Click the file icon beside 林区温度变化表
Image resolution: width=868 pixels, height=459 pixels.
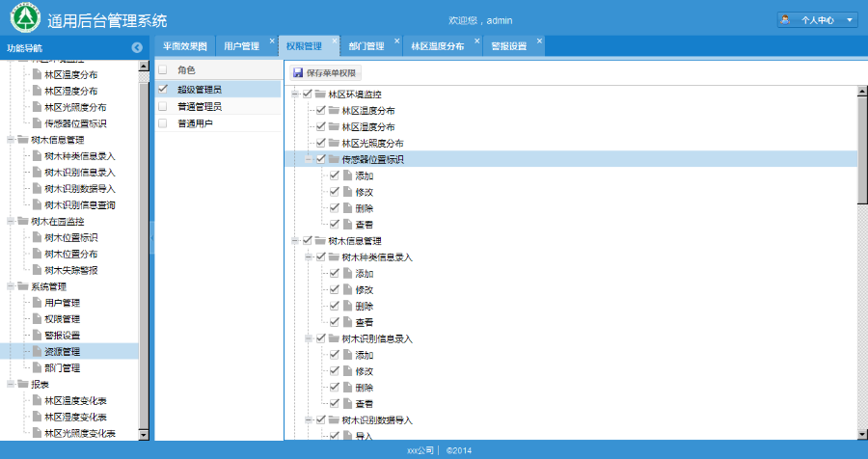click(37, 400)
